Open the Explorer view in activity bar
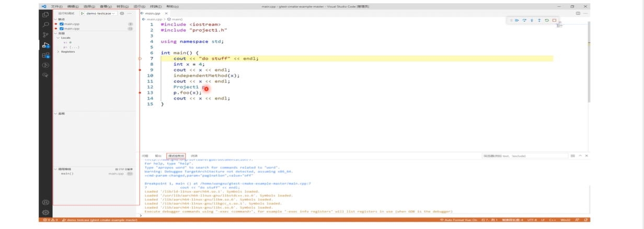 click(45, 15)
